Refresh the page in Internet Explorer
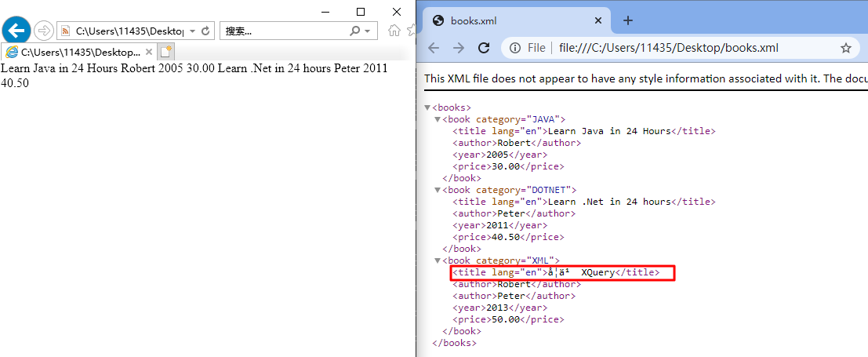Screen dimensions: 868x357 (x=206, y=31)
